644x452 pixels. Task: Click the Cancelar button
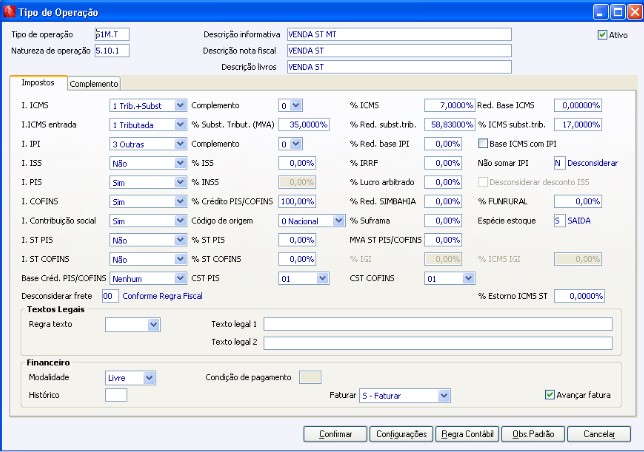(599, 434)
